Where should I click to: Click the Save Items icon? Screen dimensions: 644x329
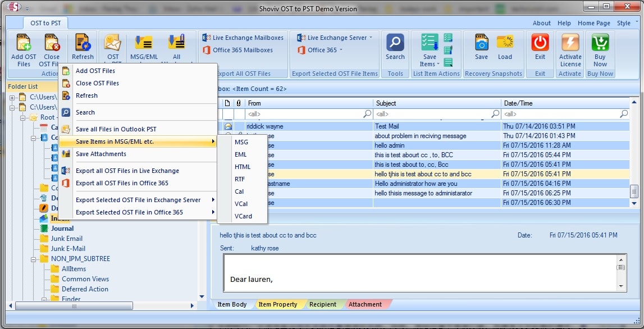coord(430,42)
